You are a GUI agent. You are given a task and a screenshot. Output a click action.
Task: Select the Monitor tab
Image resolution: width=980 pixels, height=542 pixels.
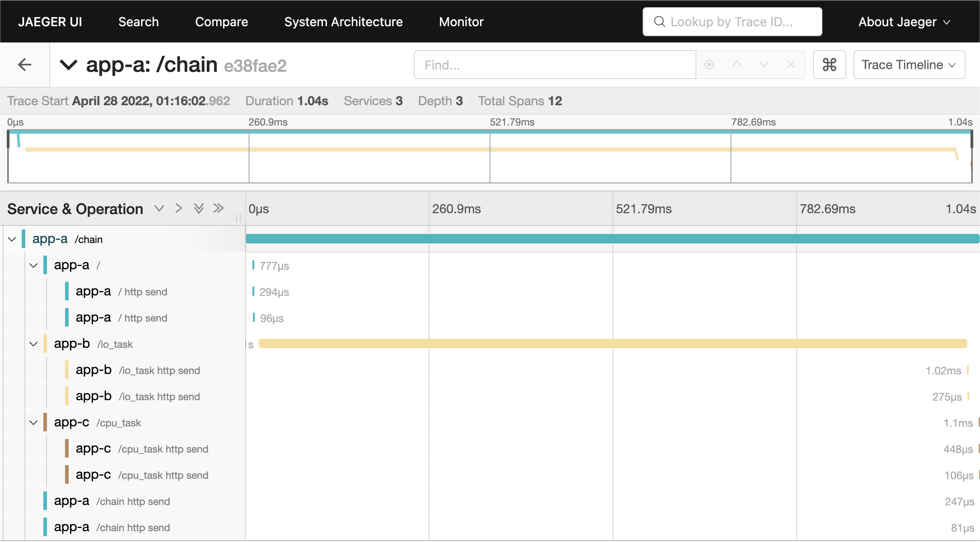[x=462, y=21]
